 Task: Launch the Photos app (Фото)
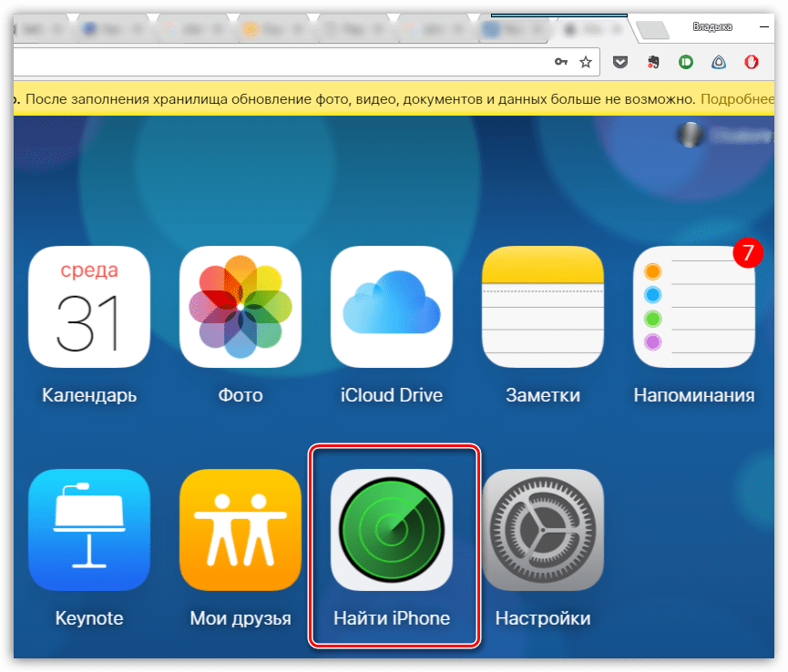pos(240,307)
